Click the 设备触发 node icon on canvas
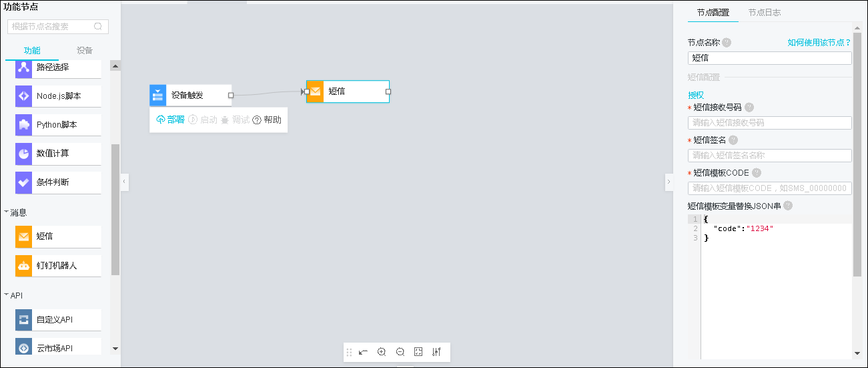 click(158, 96)
